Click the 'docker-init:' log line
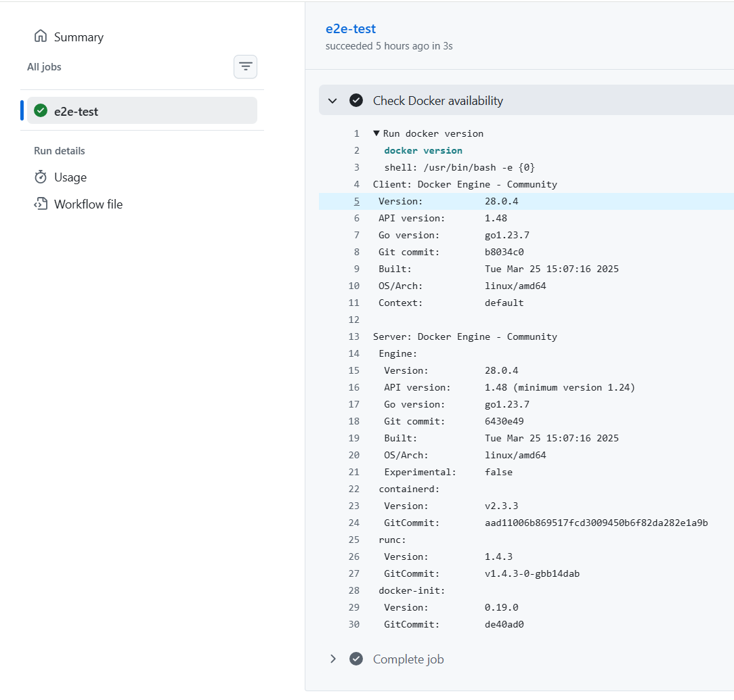Screen dimensions: 734x700 click(412, 590)
